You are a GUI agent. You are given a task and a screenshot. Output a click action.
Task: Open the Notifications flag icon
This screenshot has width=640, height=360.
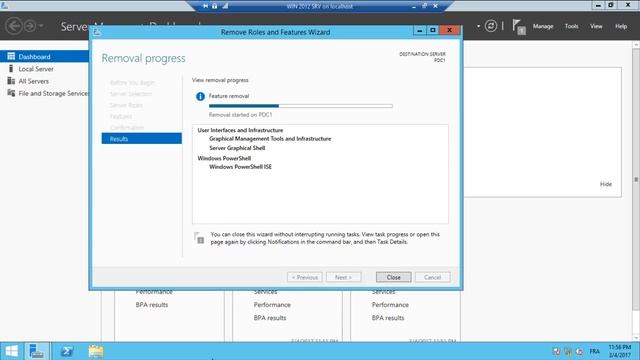[x=519, y=27]
